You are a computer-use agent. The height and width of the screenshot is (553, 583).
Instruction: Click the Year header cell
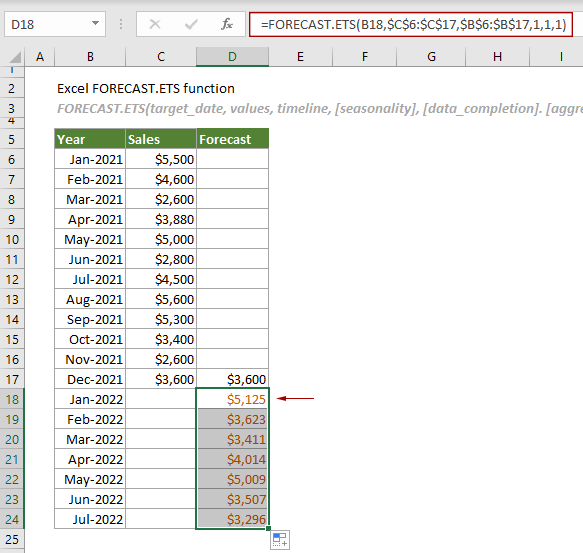[x=90, y=139]
